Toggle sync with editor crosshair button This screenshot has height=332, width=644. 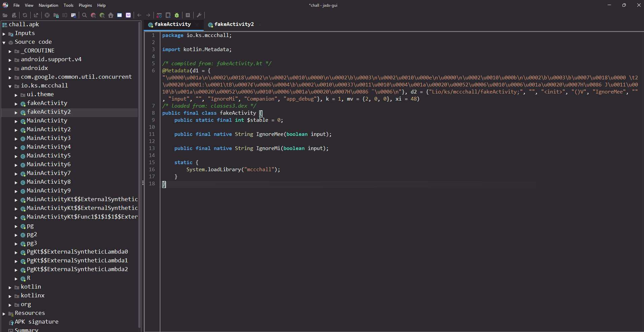click(x=47, y=15)
